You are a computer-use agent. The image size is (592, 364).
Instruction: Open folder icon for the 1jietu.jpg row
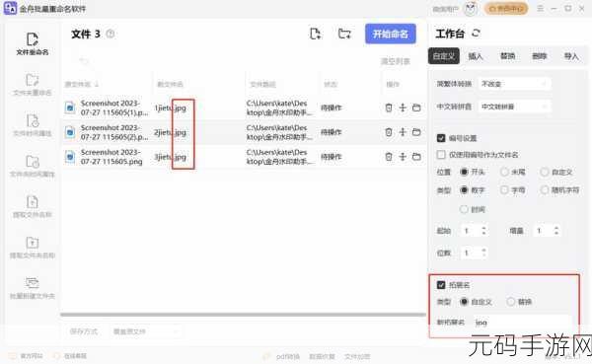pos(416,108)
